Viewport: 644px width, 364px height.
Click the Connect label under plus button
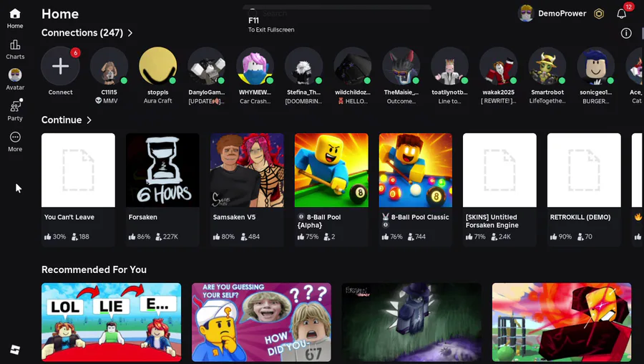(x=60, y=92)
